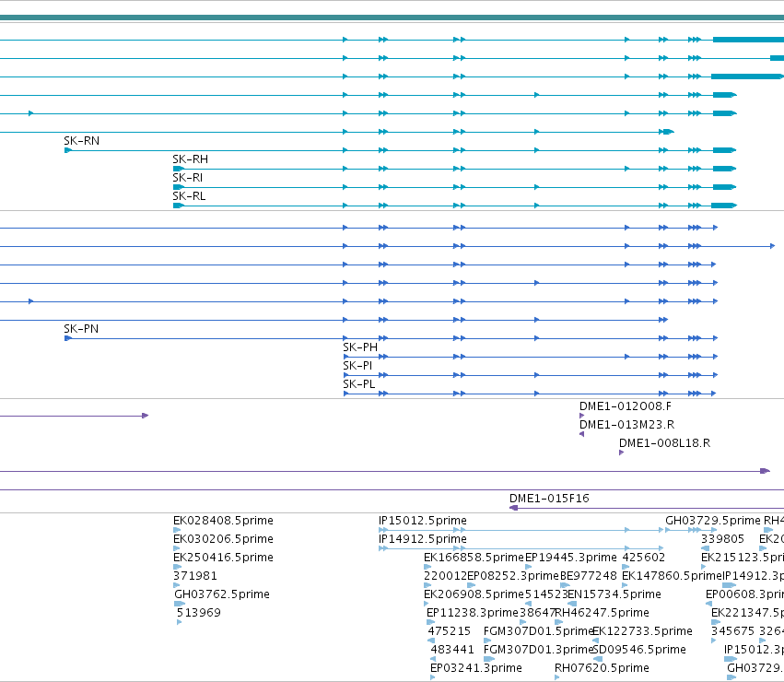Open EST EK250416.5prime

click(x=223, y=558)
